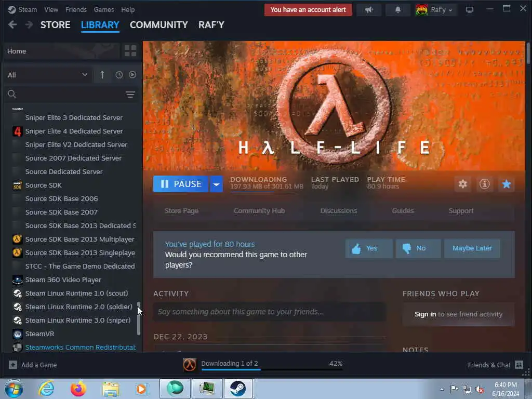
Task: Click Source SDK icon in list
Action: click(x=17, y=185)
